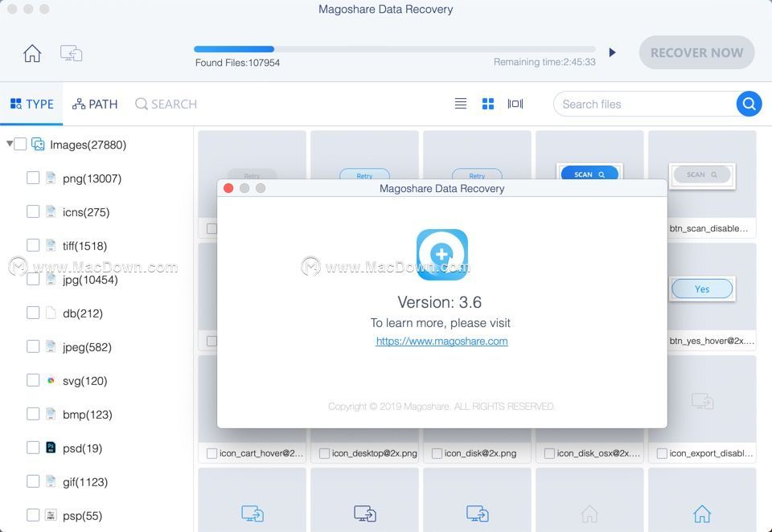
Task: Select the icon_export_disabl file checkbox
Action: point(662,453)
